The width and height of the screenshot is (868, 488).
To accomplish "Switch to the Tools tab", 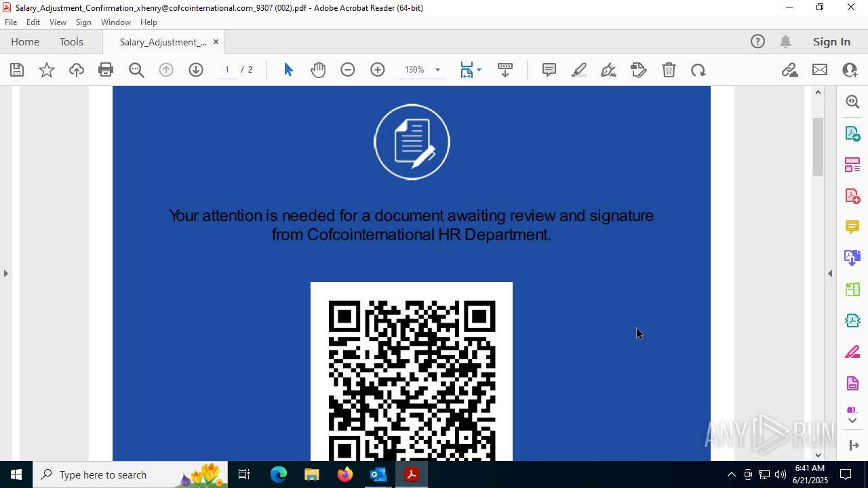I will coord(71,41).
